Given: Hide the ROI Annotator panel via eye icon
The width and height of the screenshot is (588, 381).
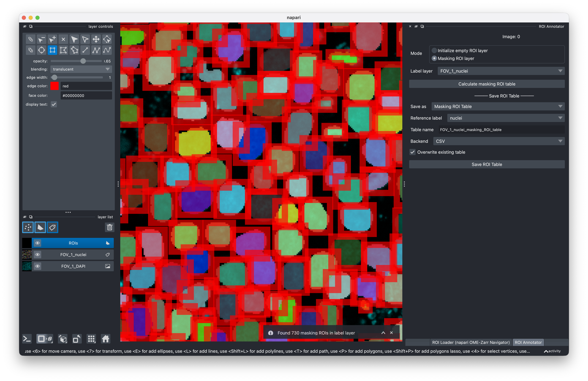Looking at the screenshot, I should click(416, 26).
